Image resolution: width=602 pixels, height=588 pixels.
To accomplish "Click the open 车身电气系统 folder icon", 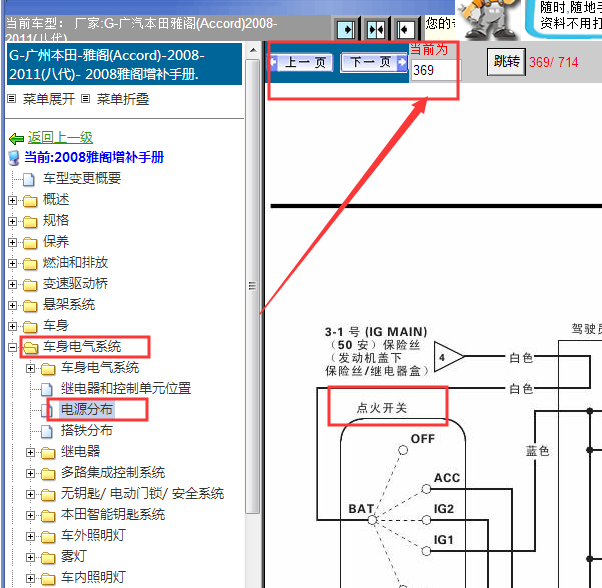I will (30, 347).
